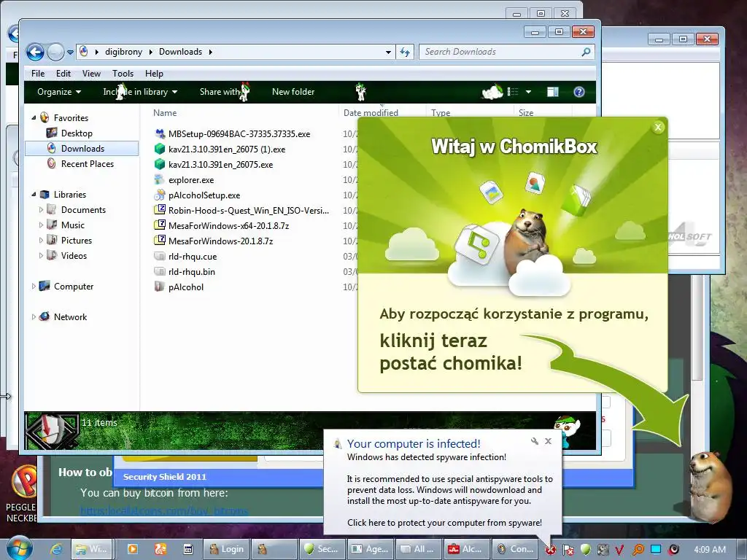The width and height of the screenshot is (747, 560).
Task: Click the Computer icon in the navigation pane
Action: pos(44,286)
